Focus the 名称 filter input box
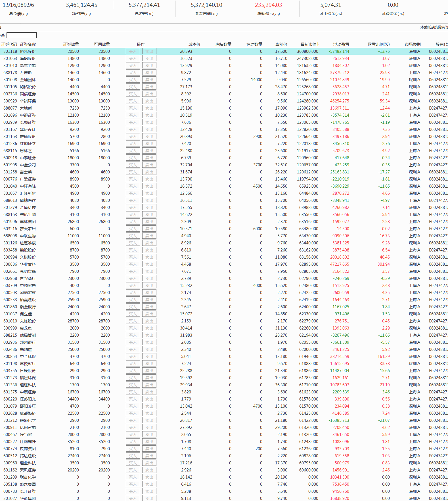Image resolution: width=448 pixels, height=501 pixels. click(x=22, y=35)
